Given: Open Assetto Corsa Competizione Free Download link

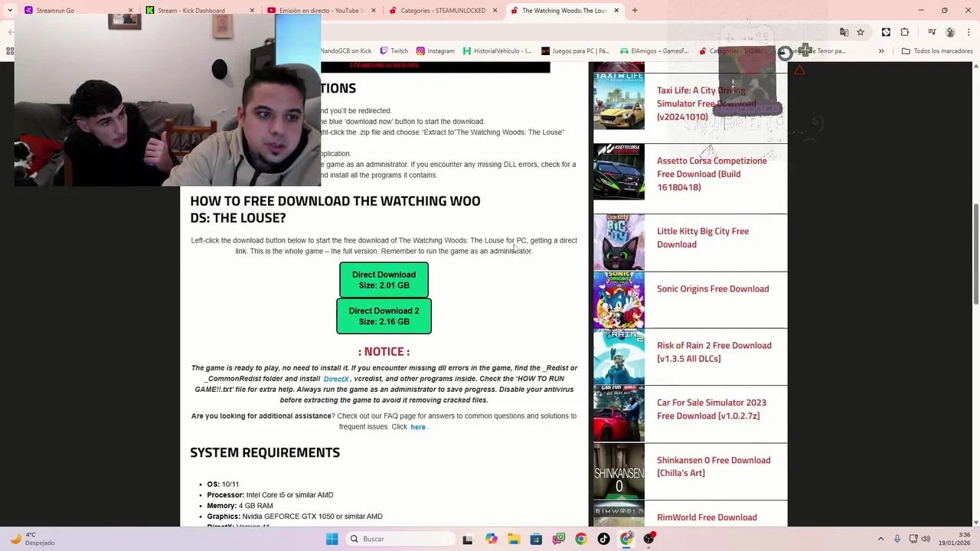Looking at the screenshot, I should [712, 174].
